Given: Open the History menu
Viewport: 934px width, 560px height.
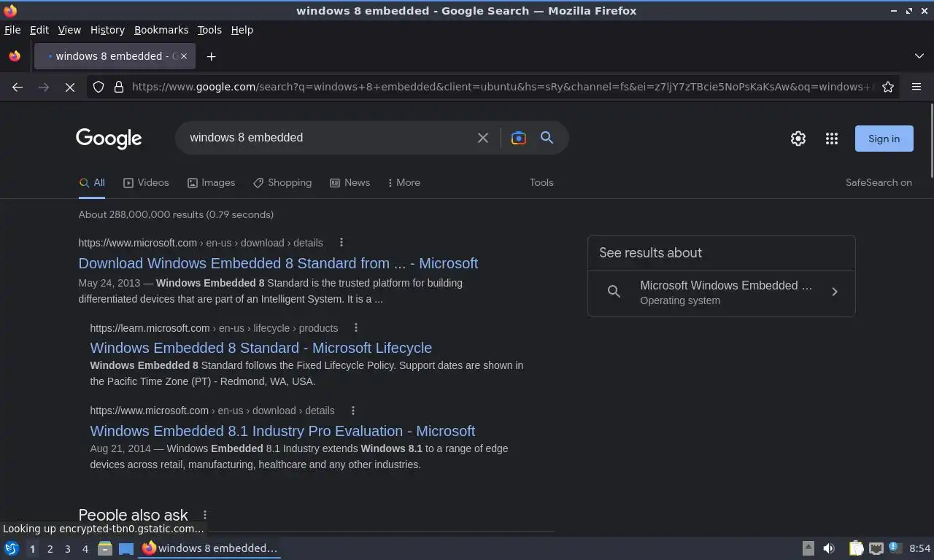Looking at the screenshot, I should point(107,30).
